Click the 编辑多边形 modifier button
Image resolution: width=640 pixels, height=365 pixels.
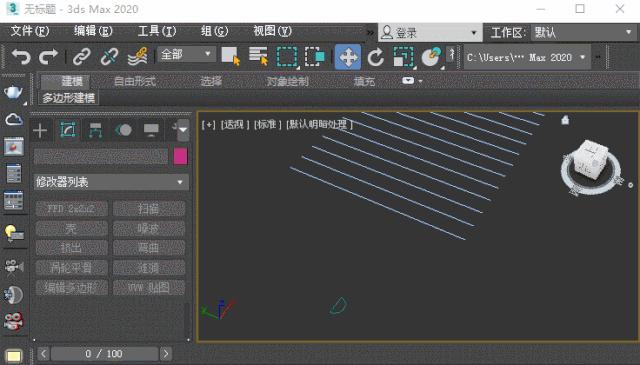71,287
